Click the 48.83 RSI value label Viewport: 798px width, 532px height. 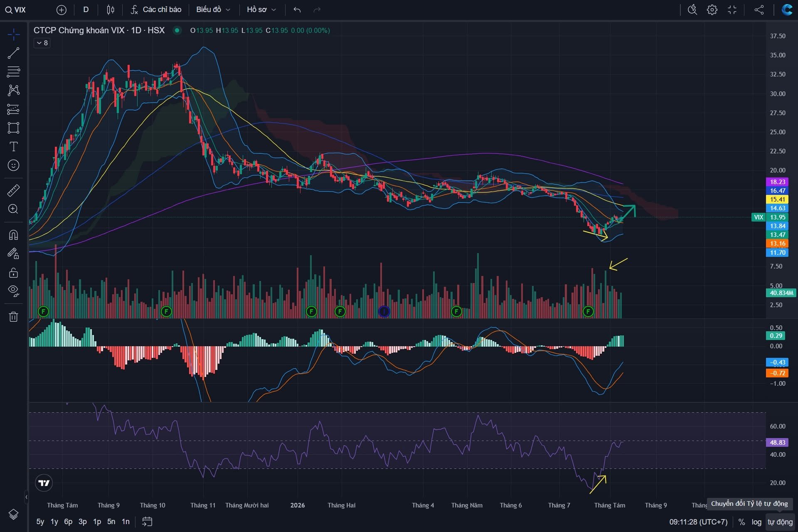[777, 443]
